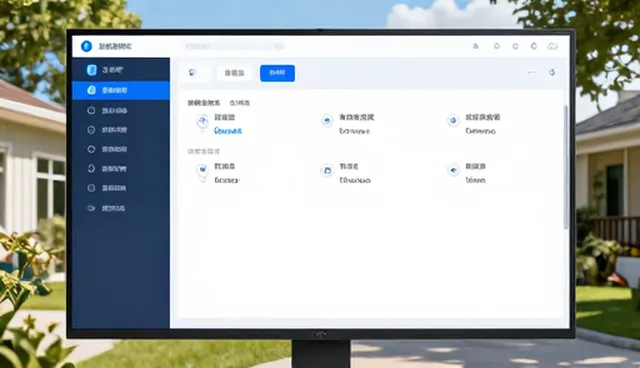Click the blue link in the first card

coord(228,131)
